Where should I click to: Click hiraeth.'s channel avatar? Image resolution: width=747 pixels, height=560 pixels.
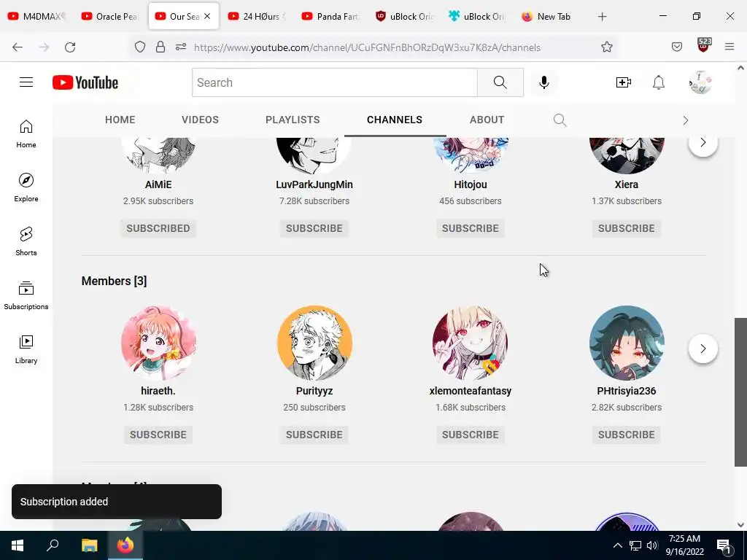[158, 343]
